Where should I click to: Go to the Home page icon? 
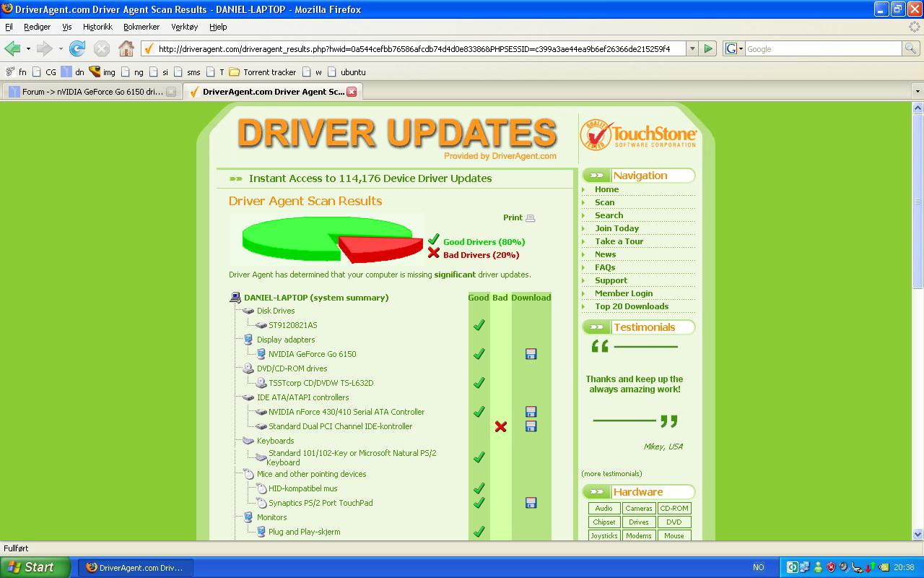[x=126, y=48]
